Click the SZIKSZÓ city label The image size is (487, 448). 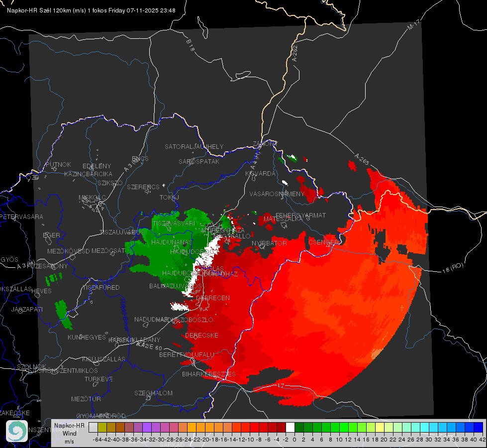pos(110,183)
